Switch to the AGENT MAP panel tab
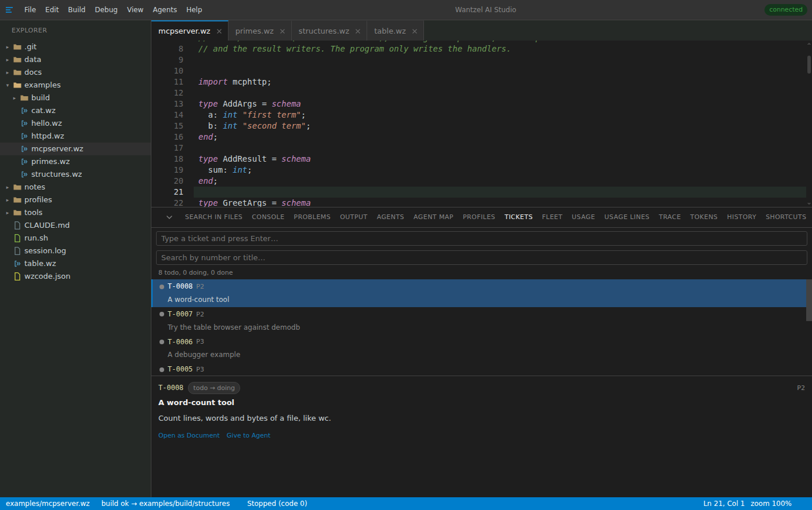Screen dimensions: 812x510 433,217
